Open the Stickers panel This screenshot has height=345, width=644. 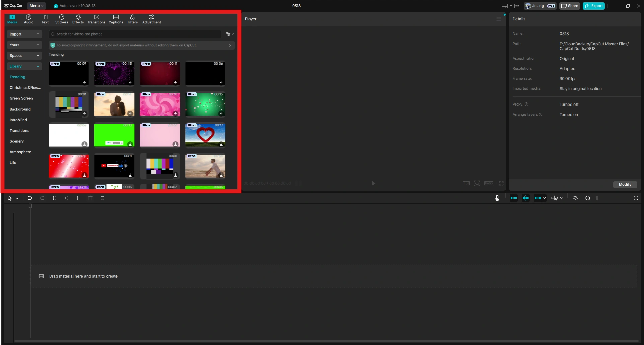click(62, 19)
